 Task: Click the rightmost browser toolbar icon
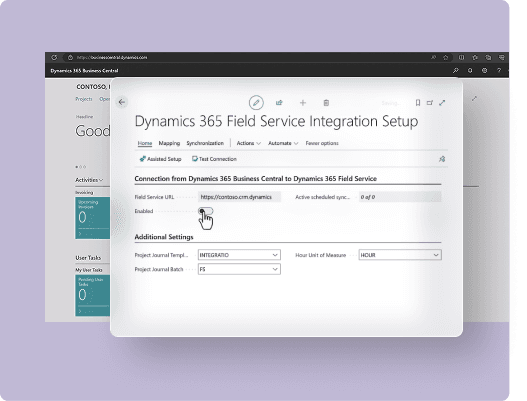click(x=501, y=57)
